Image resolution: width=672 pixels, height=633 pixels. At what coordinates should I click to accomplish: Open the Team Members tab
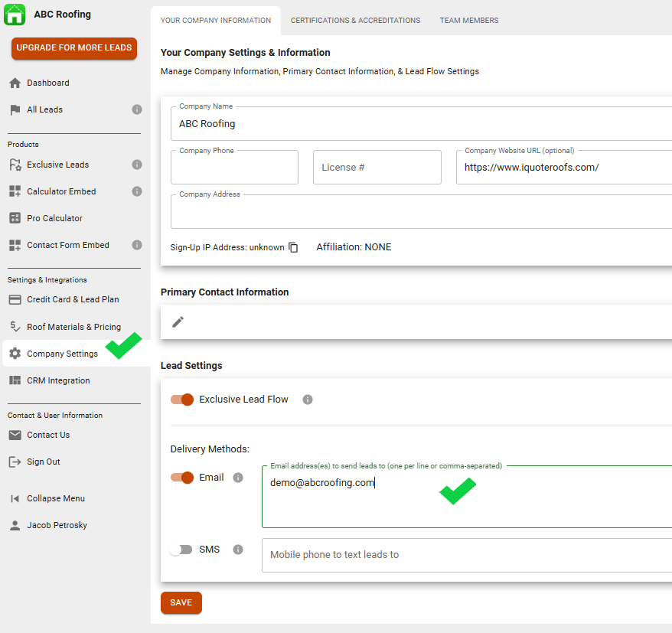tap(468, 21)
